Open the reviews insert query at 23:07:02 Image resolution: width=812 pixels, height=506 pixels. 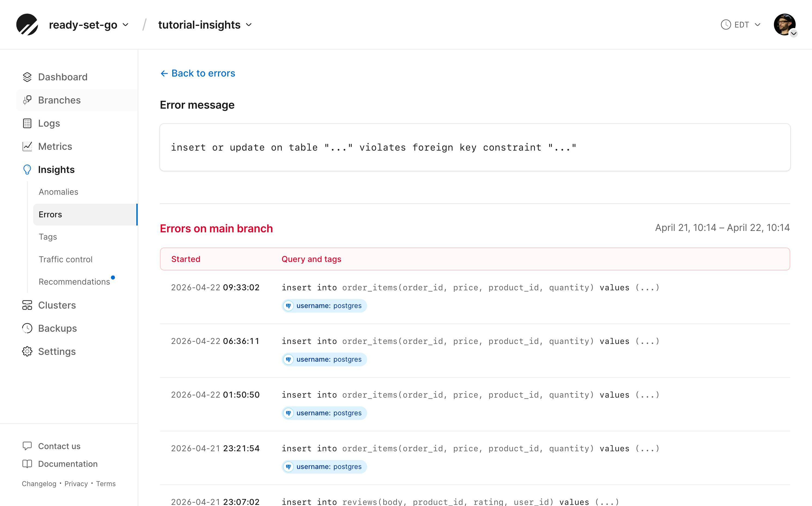pyautogui.click(x=450, y=502)
